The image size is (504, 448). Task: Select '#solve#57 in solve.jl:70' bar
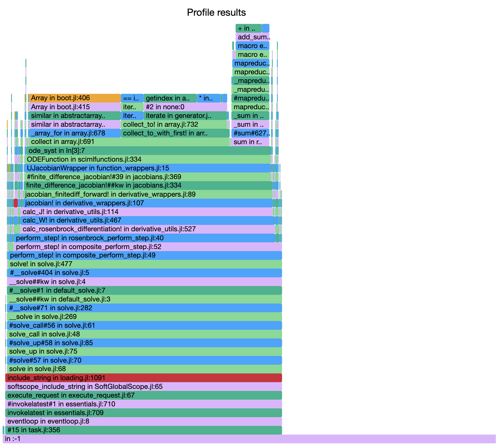pos(144,360)
